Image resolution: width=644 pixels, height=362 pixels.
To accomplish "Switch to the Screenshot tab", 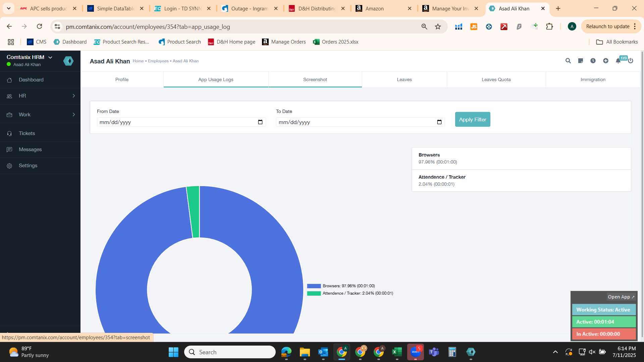I will pyautogui.click(x=315, y=79).
